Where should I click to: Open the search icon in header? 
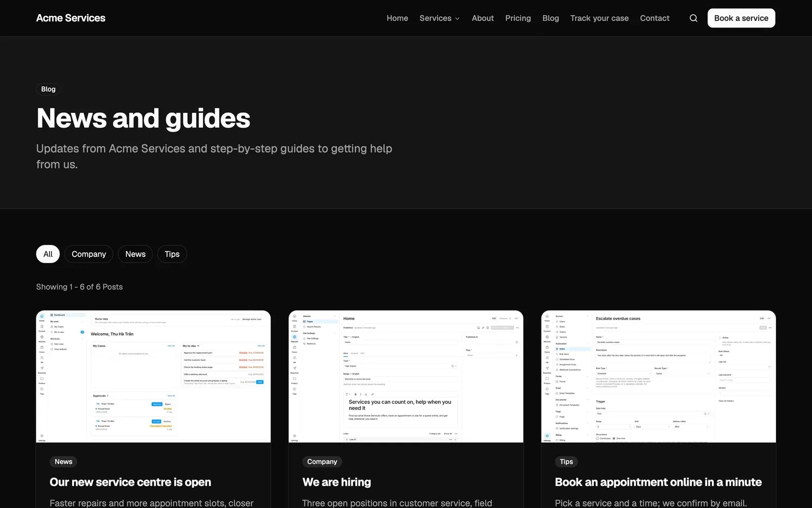pyautogui.click(x=693, y=18)
